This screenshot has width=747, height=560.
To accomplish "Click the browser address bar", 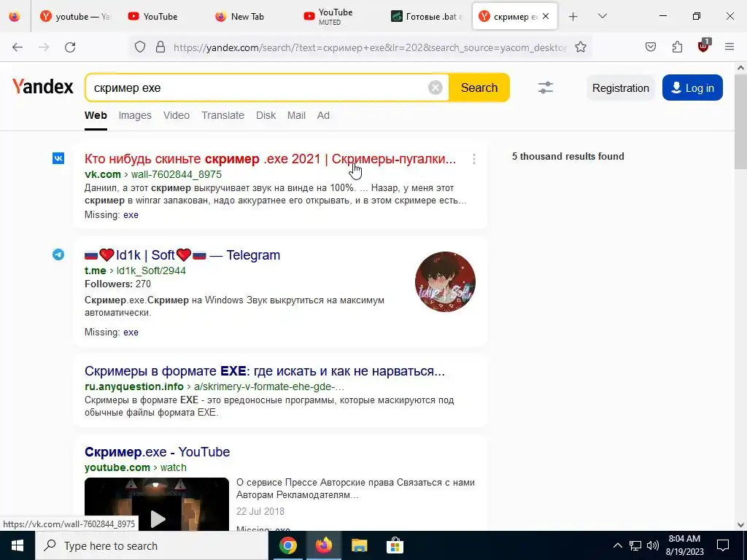I will pyautogui.click(x=369, y=47).
